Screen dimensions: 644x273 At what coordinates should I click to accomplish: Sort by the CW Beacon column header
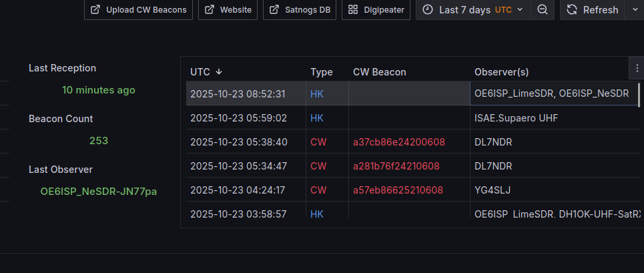(x=379, y=72)
